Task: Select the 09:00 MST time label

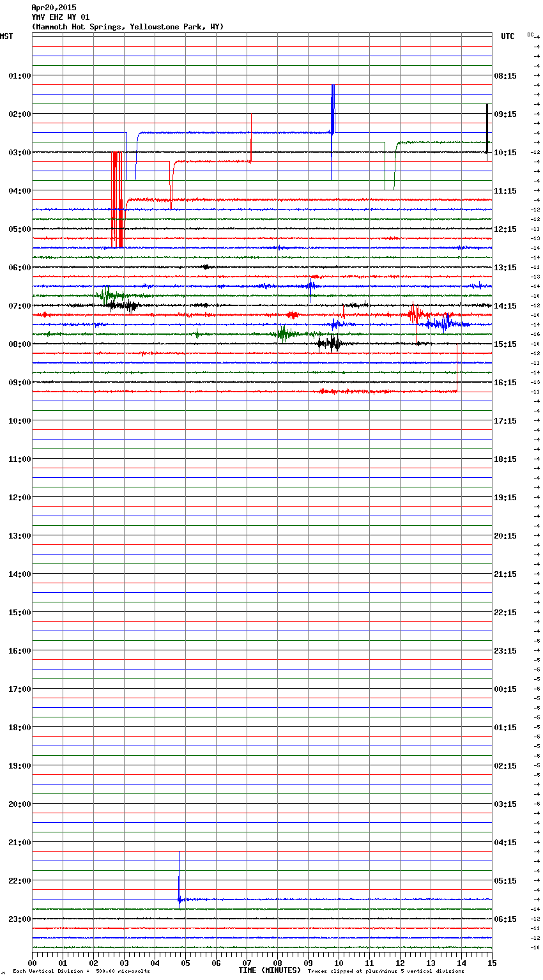Action: tap(20, 382)
